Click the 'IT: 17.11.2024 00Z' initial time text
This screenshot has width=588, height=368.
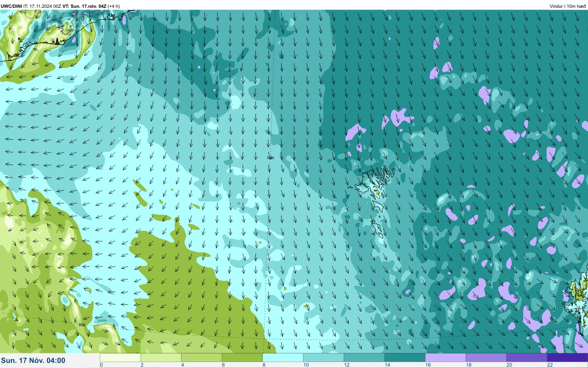click(42, 6)
